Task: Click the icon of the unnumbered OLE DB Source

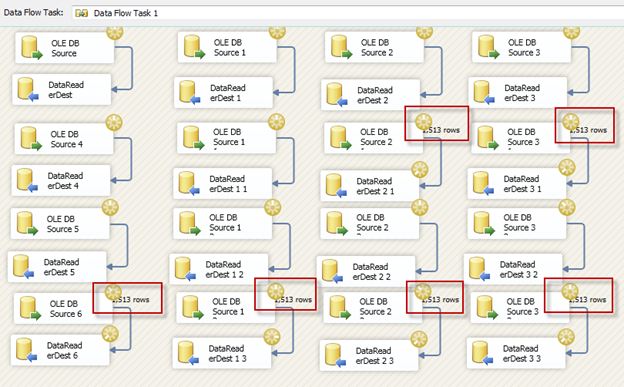Action: pos(31,48)
